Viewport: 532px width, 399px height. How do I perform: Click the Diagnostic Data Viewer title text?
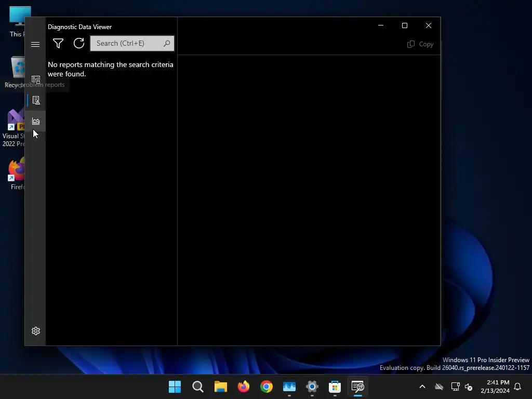pyautogui.click(x=79, y=27)
